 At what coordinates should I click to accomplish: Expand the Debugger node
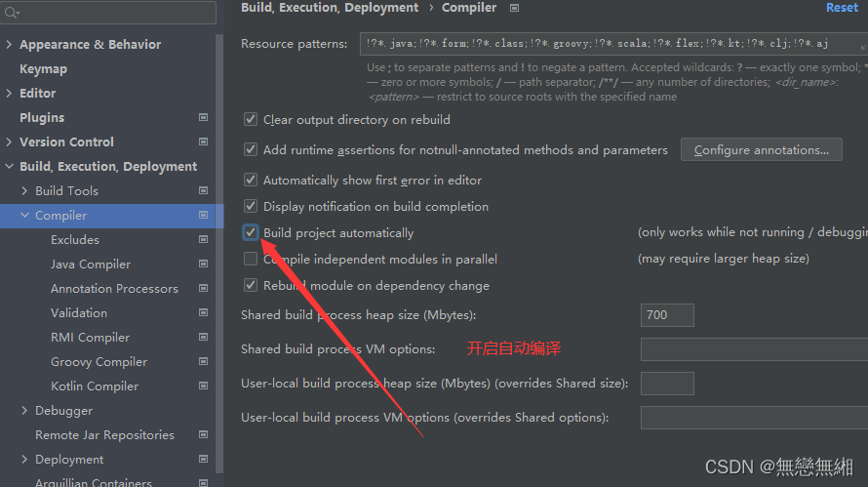click(24, 410)
